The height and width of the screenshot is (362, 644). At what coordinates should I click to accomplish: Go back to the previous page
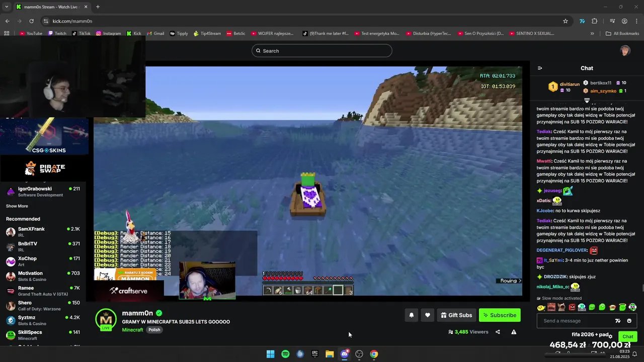click(x=7, y=21)
